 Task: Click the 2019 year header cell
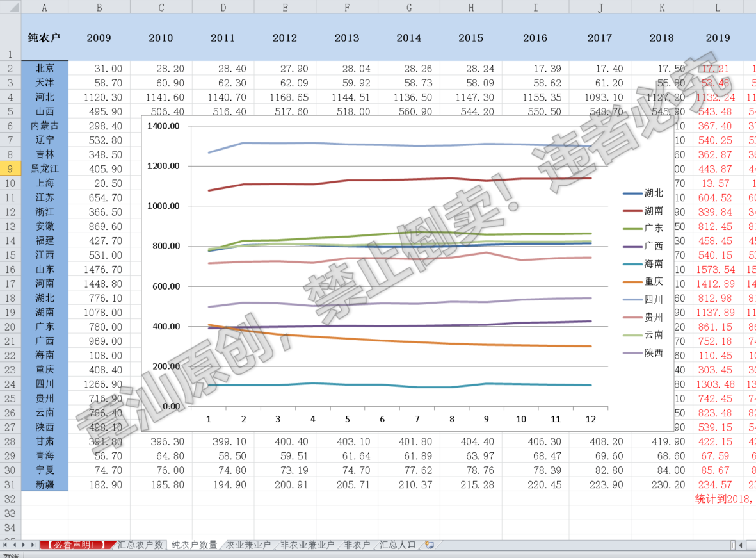718,37
